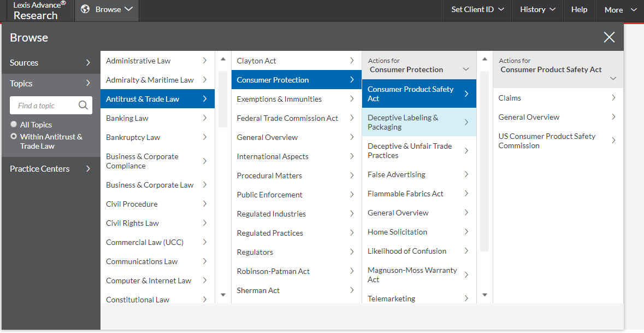The width and height of the screenshot is (644, 333).
Task: Open Federal Trade Commission Act subtopic
Action: 296,118
